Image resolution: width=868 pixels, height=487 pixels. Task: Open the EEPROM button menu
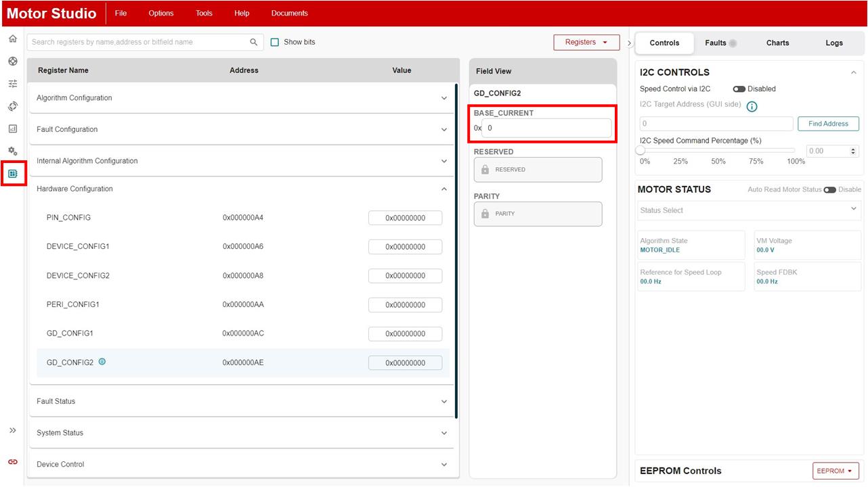point(836,471)
